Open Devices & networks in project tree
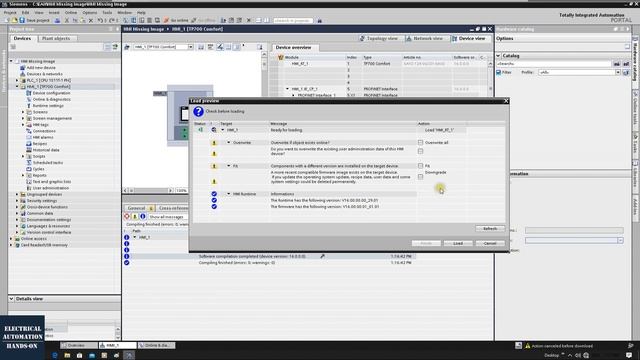The height and width of the screenshot is (360, 640). pyautogui.click(x=44, y=74)
